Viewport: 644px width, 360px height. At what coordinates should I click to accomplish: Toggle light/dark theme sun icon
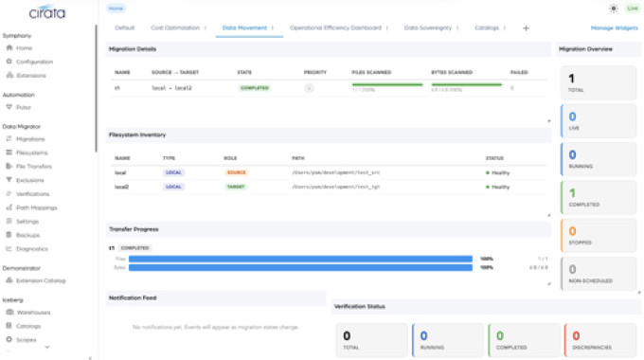click(614, 9)
